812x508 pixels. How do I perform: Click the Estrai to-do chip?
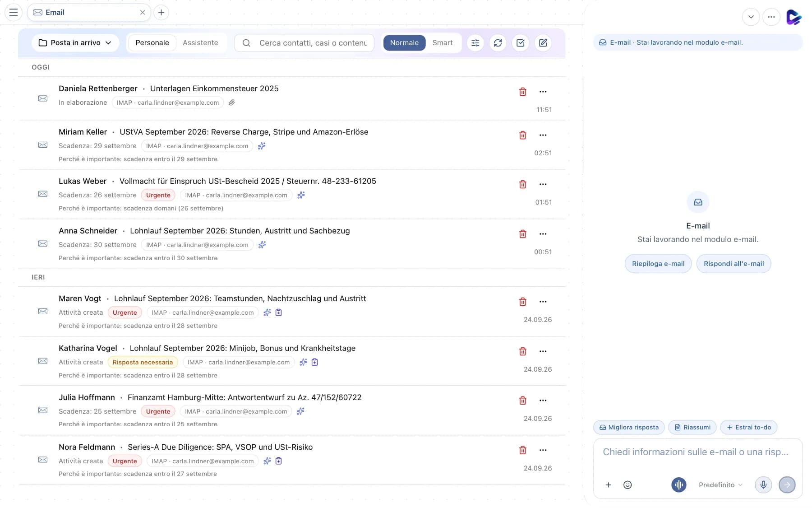[x=748, y=427]
